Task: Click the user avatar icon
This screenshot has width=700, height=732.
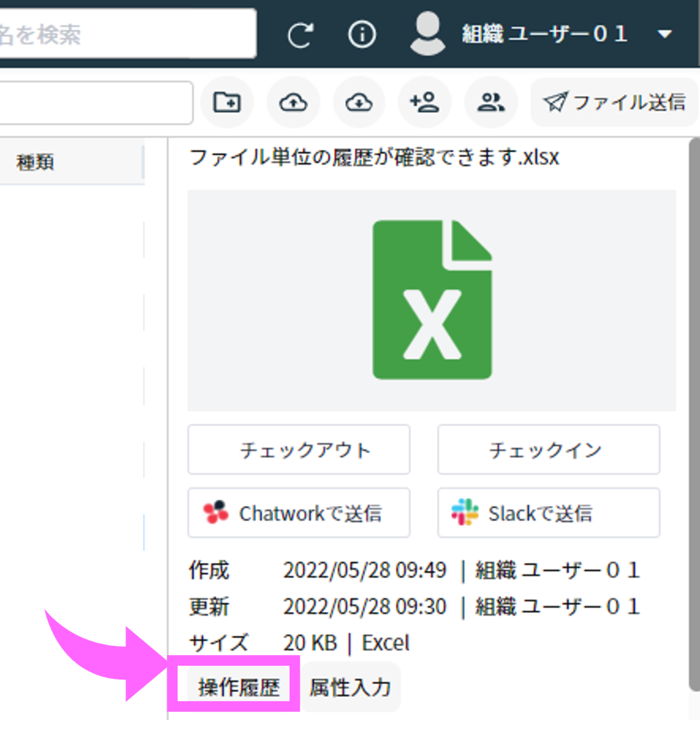Action: point(428,34)
